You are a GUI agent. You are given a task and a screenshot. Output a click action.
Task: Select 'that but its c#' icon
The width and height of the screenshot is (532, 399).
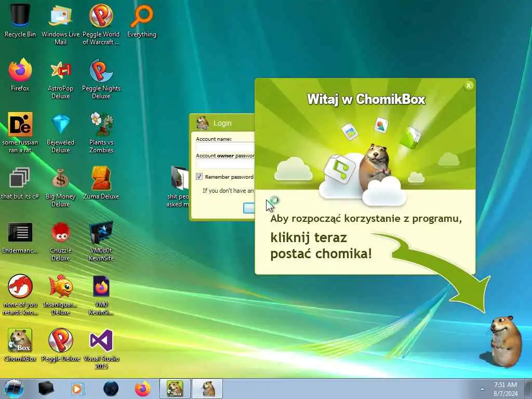click(x=20, y=183)
